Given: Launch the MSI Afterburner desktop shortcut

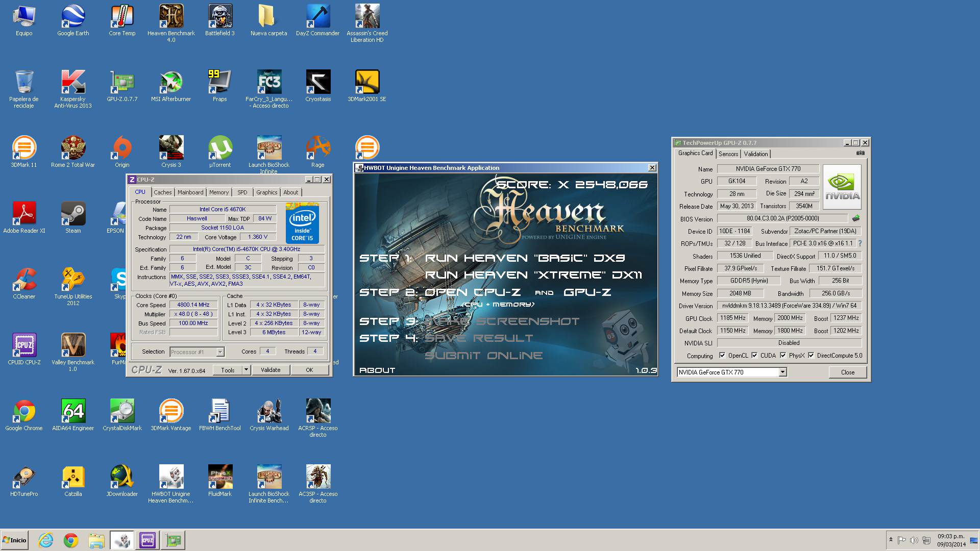Looking at the screenshot, I should [x=171, y=86].
